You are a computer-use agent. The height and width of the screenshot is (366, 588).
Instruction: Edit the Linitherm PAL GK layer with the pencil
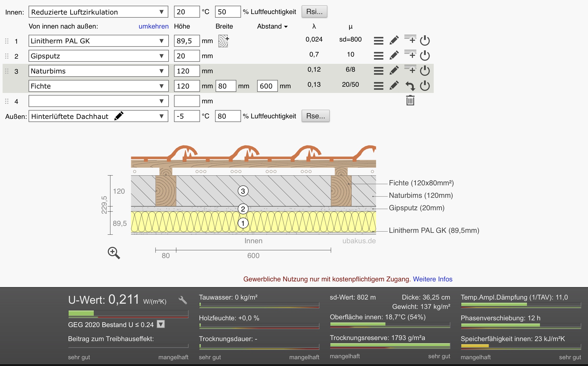(x=394, y=40)
